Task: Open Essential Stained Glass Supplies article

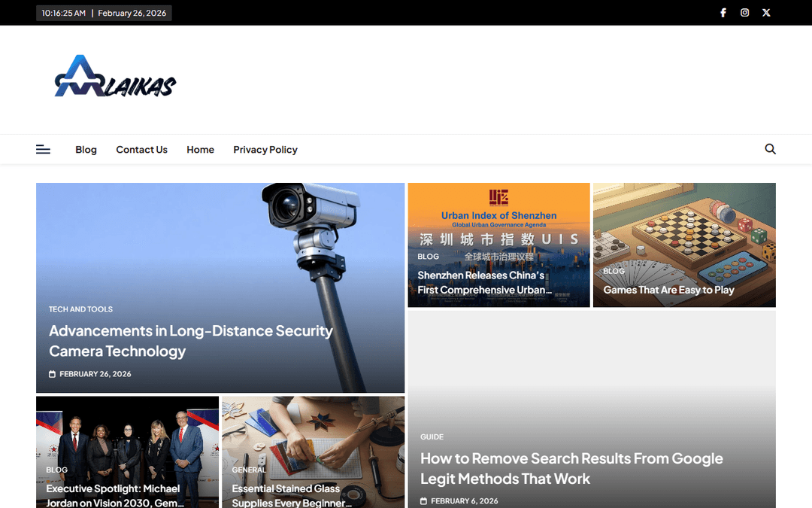Action: tap(292, 496)
